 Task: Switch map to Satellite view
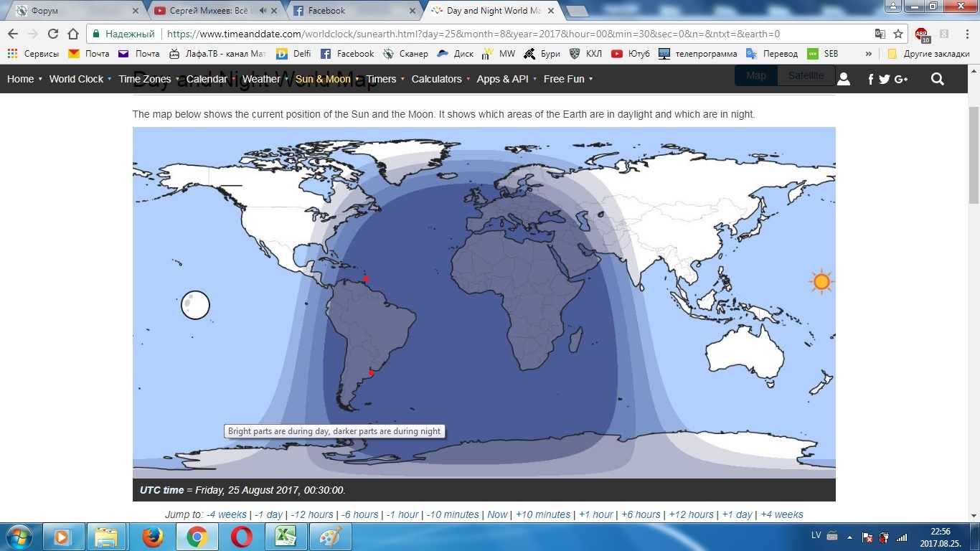coord(806,75)
